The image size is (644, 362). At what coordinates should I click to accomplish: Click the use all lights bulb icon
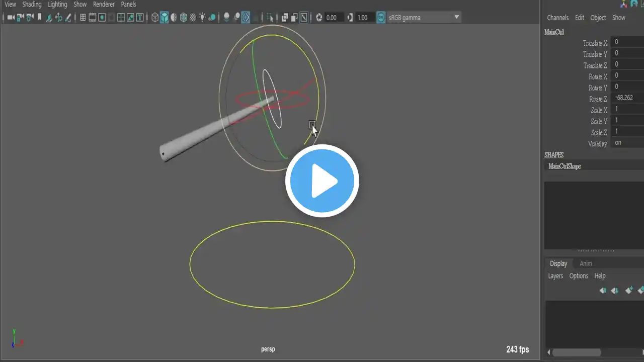tap(202, 18)
